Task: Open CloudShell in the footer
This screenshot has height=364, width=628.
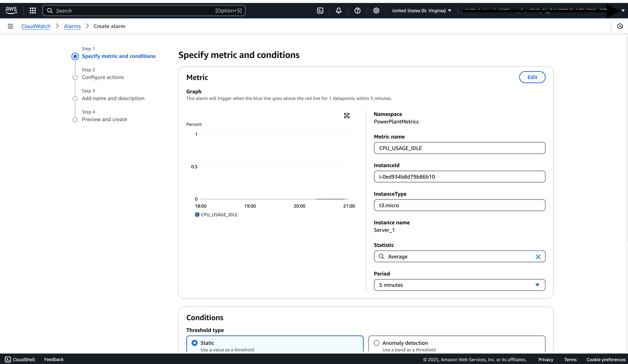Action: tap(20, 359)
